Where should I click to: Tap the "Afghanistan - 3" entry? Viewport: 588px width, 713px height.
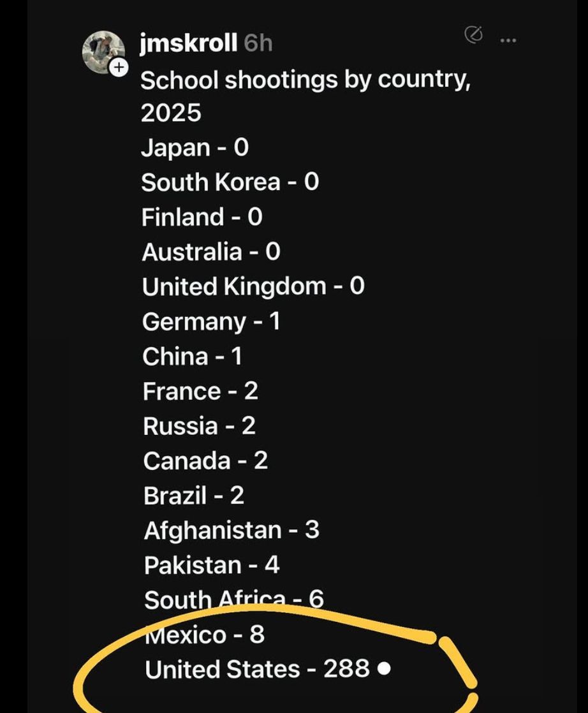click(232, 530)
